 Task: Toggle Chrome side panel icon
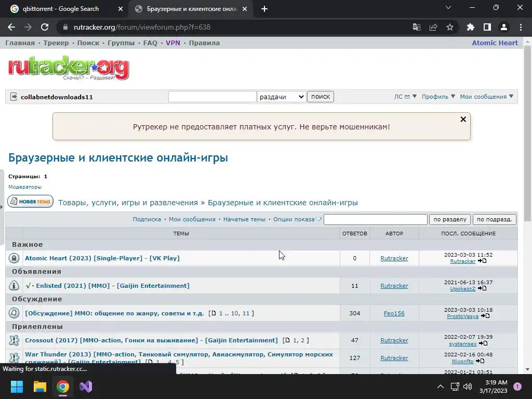(487, 27)
